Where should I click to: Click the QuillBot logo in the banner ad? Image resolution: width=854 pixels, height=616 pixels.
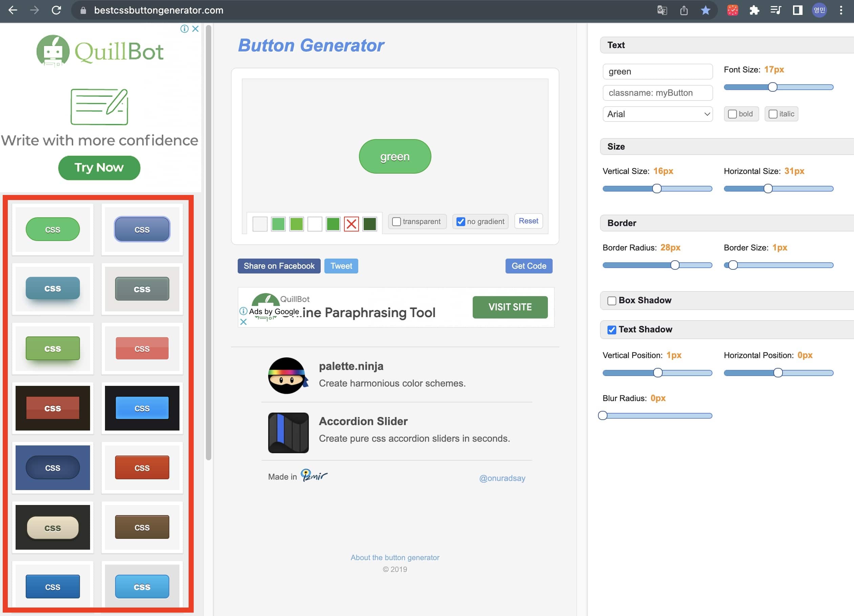pyautogui.click(x=265, y=303)
